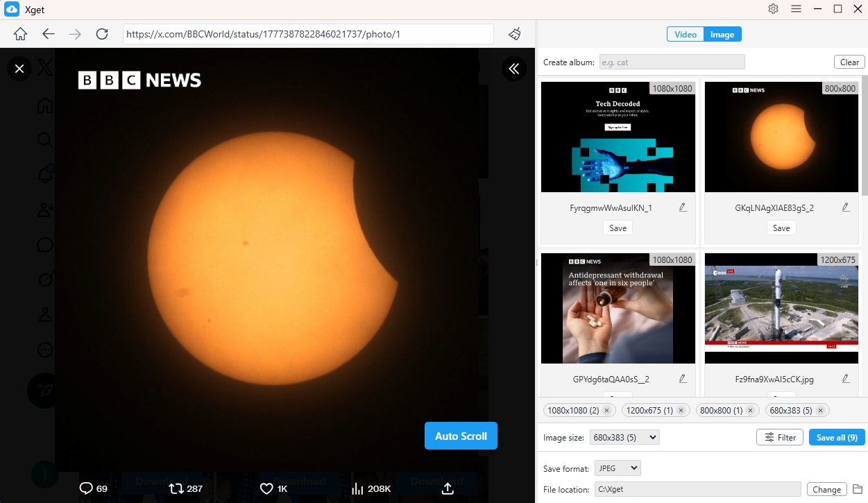Switch to the Video tab
This screenshot has width=868, height=503.
(686, 34)
